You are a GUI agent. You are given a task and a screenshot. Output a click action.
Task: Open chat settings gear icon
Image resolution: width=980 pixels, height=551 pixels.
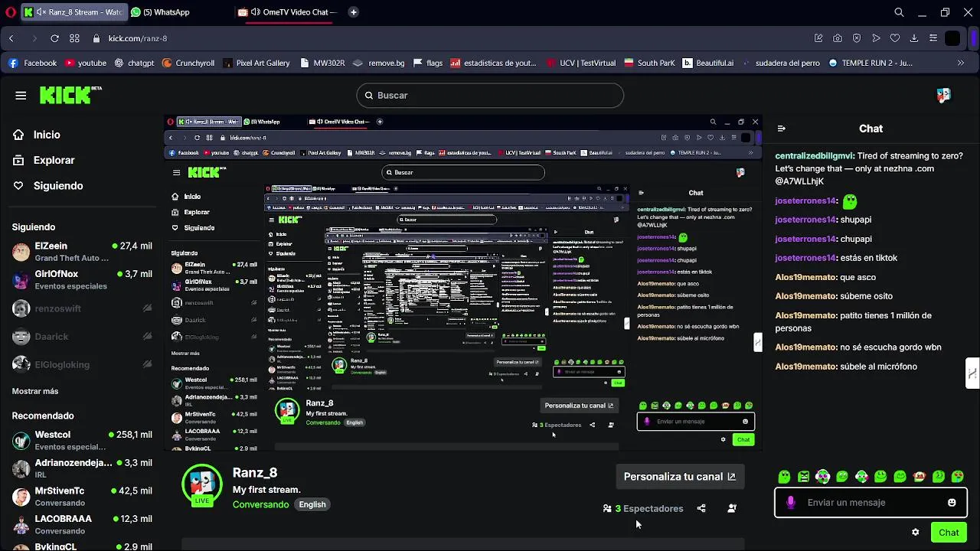click(915, 533)
